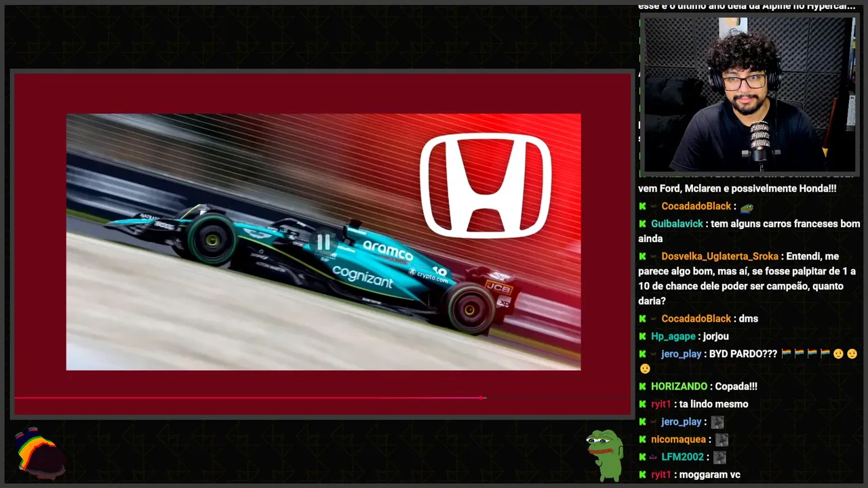Seek using the red video progress bar

(x=323, y=398)
